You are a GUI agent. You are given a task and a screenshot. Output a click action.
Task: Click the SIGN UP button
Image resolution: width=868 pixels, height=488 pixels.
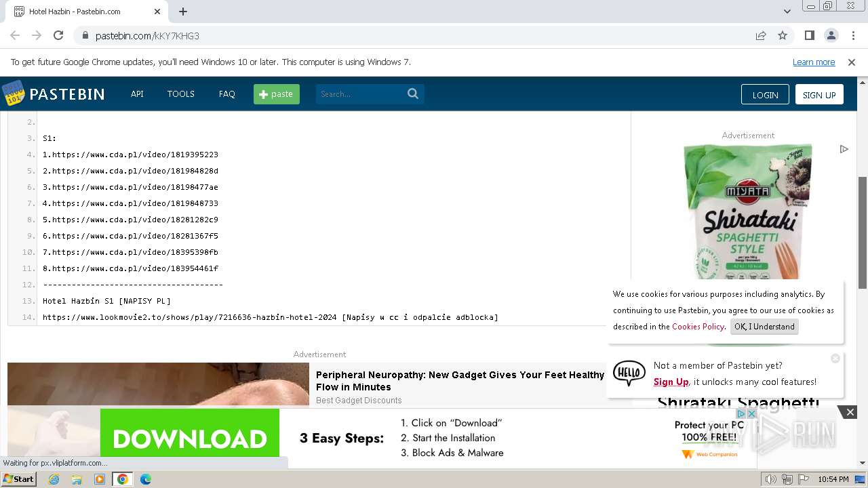pyautogui.click(x=819, y=95)
